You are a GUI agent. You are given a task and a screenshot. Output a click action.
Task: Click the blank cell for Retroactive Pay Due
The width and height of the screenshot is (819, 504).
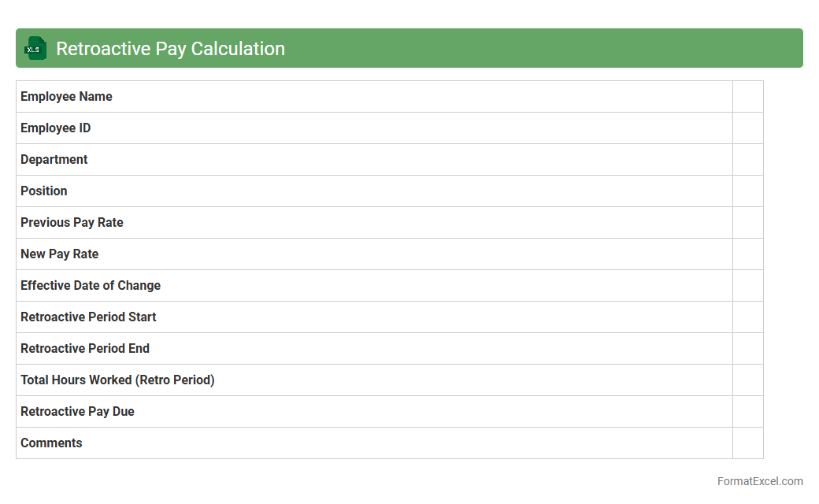[747, 412]
